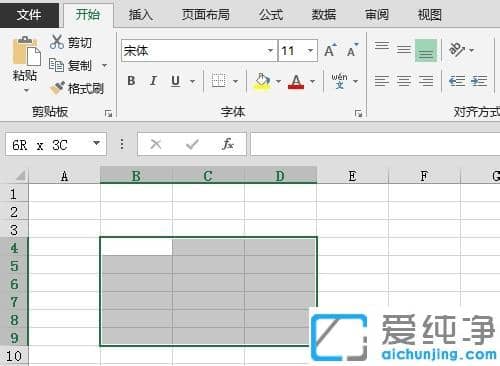
Task: Open Clipboard group dialog launcher
Action: point(108,113)
